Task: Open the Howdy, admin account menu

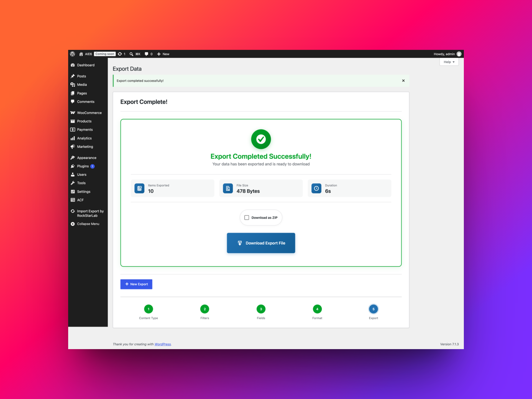Action: point(447,54)
